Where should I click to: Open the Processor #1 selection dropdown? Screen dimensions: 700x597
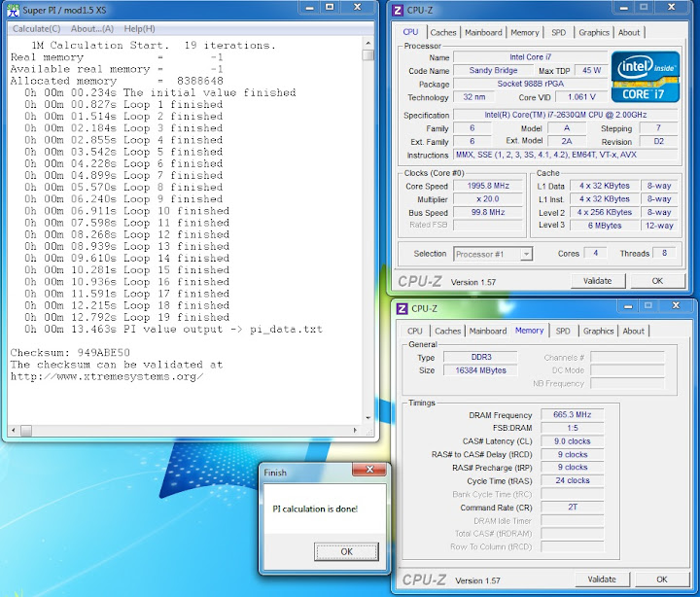[493, 254]
